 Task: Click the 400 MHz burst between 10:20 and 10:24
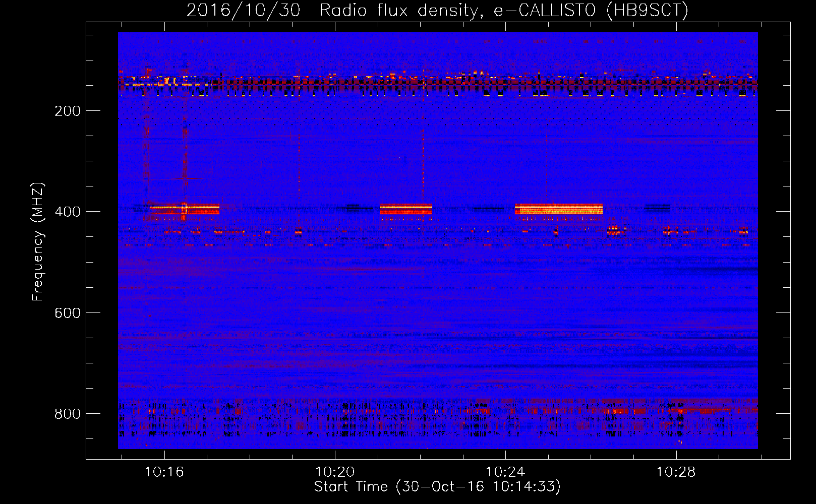pos(406,209)
